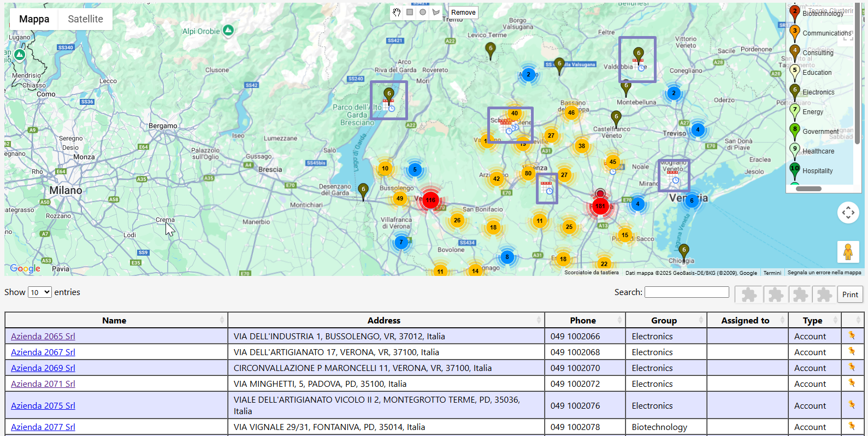Open the Azienda 2069 Srl link
Image resolution: width=868 pixels, height=436 pixels.
click(x=43, y=368)
